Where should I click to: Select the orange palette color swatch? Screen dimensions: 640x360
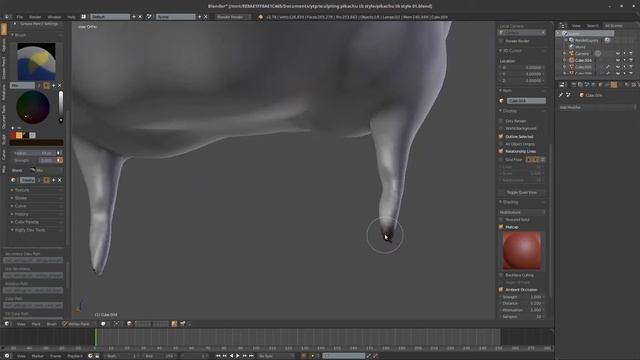coord(19,135)
